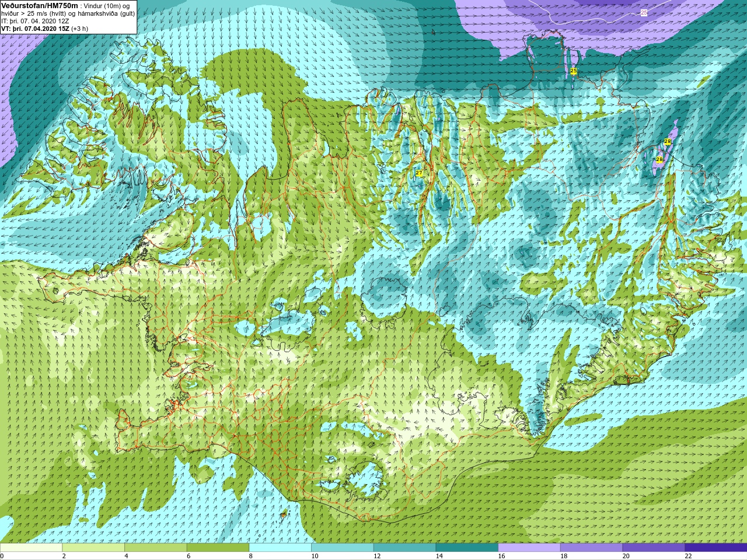Pick the 8–10 m/s pale cyan legend swatch
Screen dimensions: 747x560
pyautogui.click(x=280, y=548)
